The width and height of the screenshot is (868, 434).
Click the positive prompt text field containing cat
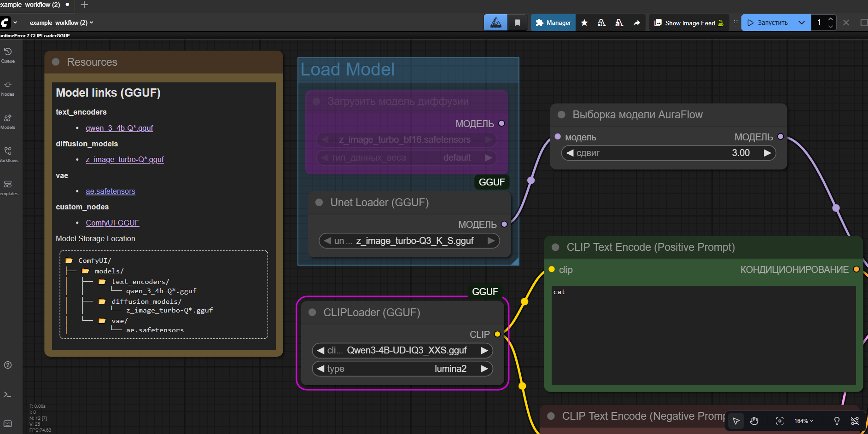coord(703,335)
